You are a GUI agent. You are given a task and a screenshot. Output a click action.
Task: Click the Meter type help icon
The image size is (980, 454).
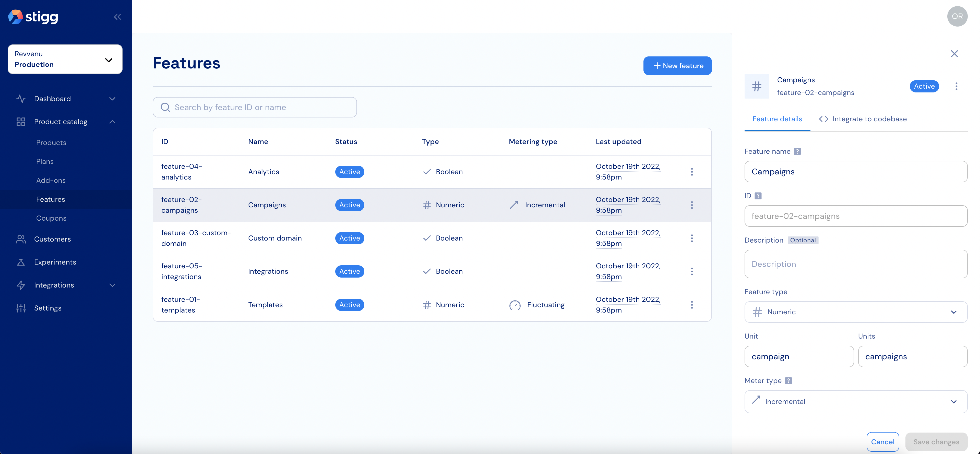[788, 380]
